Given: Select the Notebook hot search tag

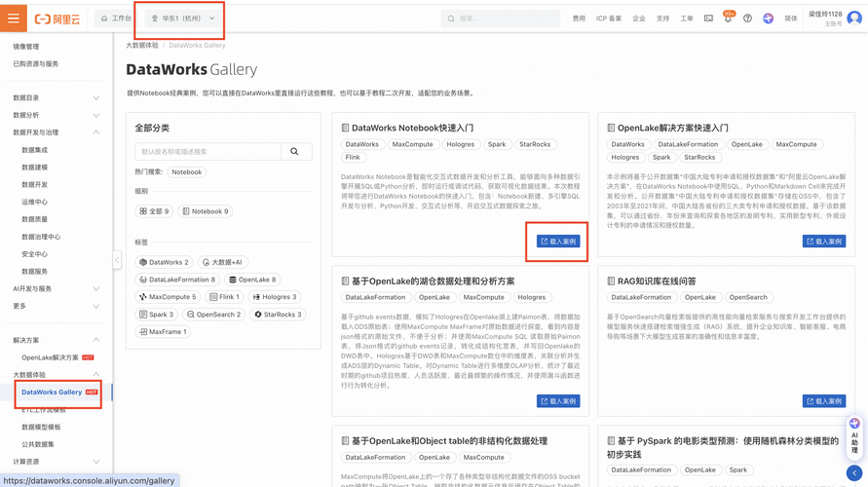Looking at the screenshot, I should click(x=186, y=172).
